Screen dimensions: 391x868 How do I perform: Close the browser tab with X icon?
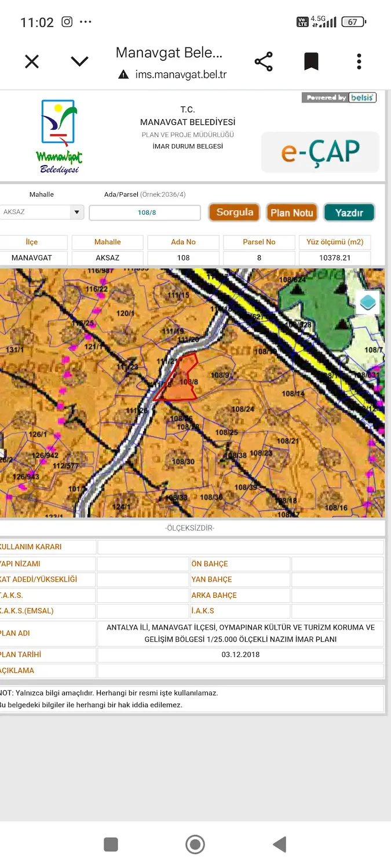[32, 61]
